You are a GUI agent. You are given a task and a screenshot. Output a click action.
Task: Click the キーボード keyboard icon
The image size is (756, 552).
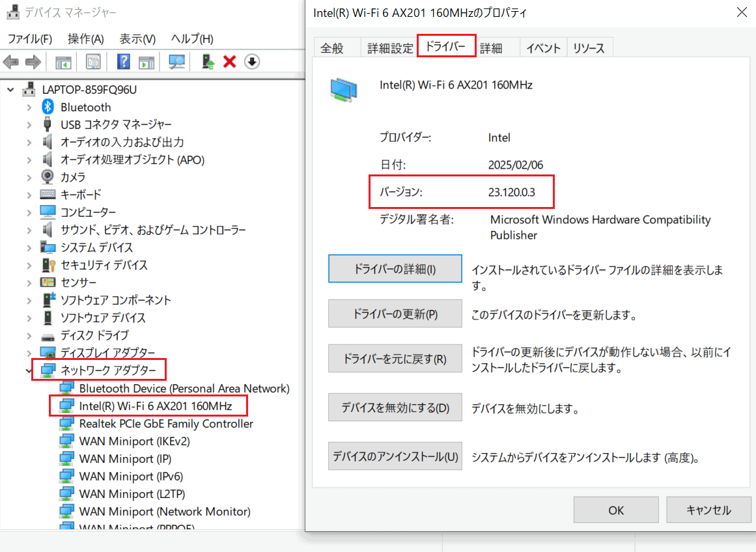48,194
